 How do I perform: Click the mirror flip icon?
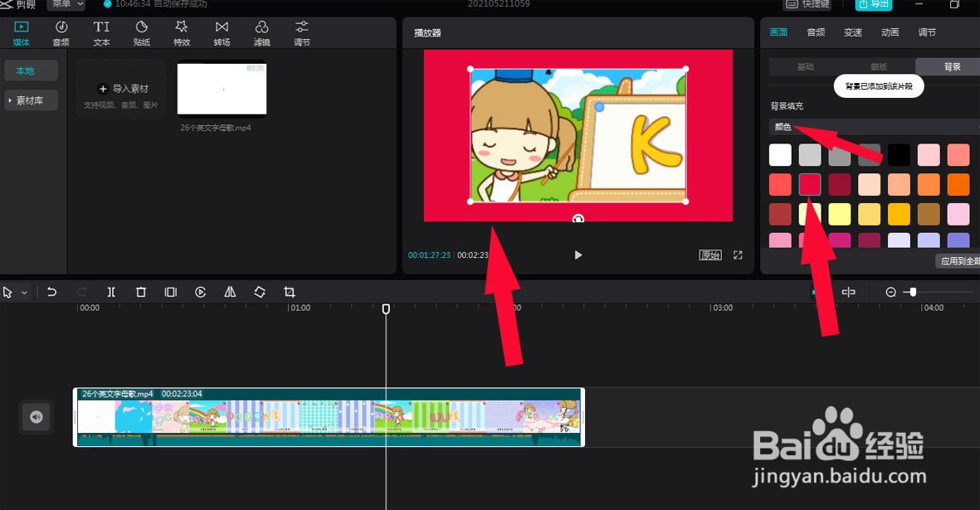tap(230, 292)
